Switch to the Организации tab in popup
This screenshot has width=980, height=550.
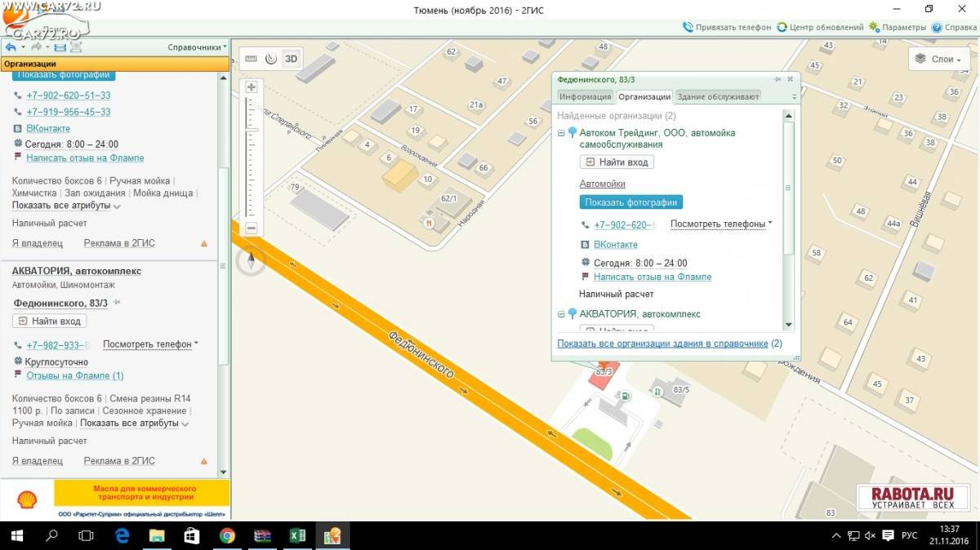coord(644,96)
